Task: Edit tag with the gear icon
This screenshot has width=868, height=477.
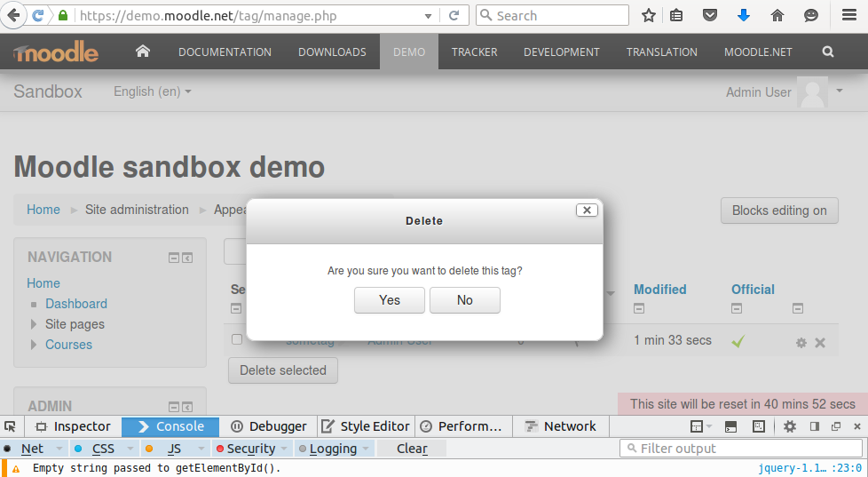Action: (801, 343)
